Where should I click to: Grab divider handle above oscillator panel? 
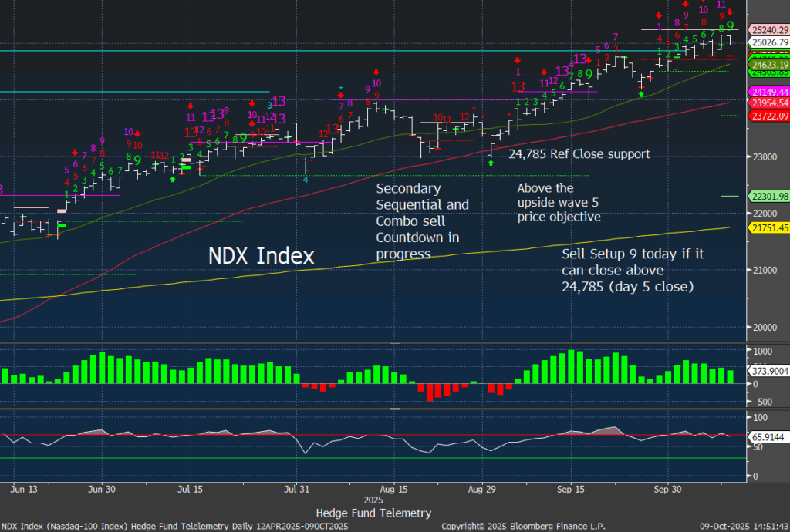point(394,409)
